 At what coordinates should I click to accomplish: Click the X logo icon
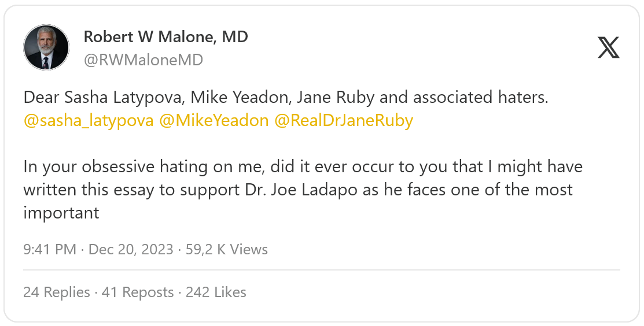coord(608,48)
